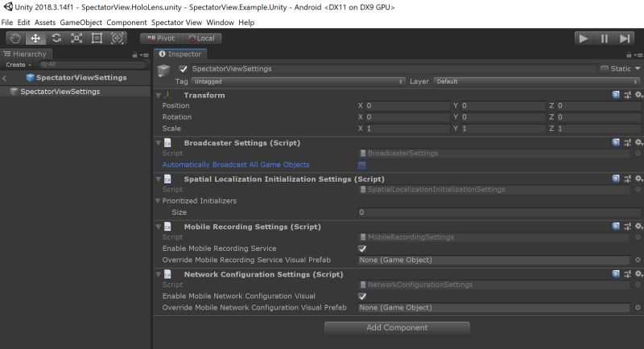644x349 pixels.
Task: Open the Hierarchy Create dropdown
Action: point(19,65)
